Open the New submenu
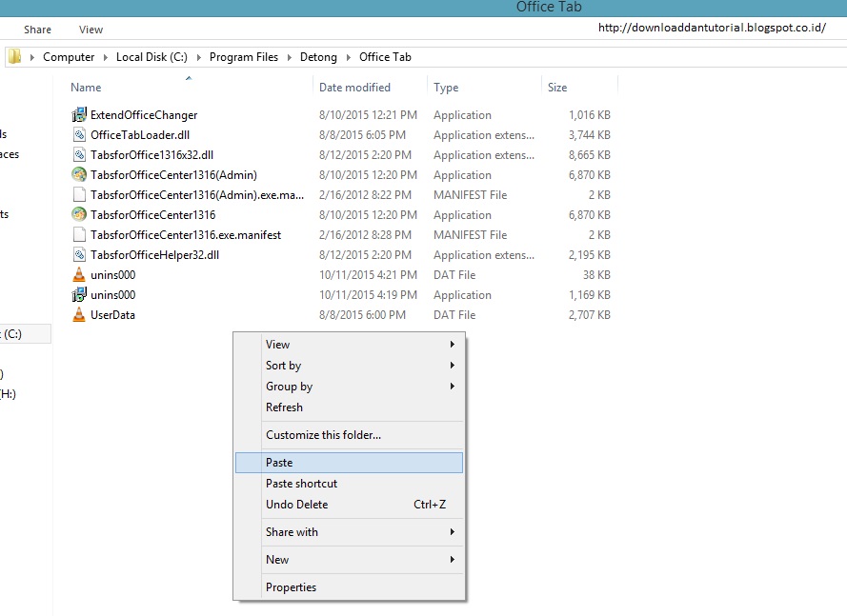Screen dimensions: 847x616 [350, 559]
